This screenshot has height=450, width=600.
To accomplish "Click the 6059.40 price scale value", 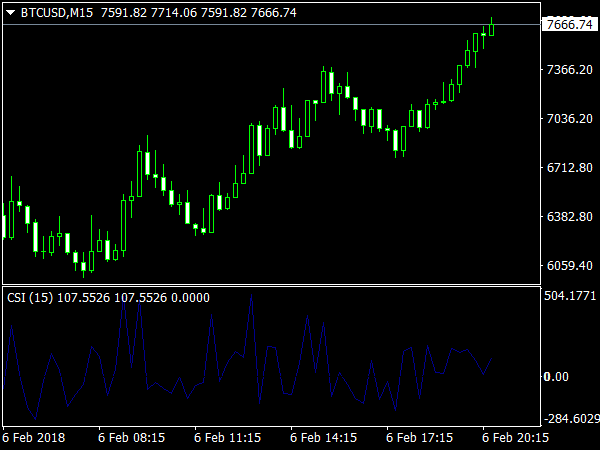I will coord(570,266).
